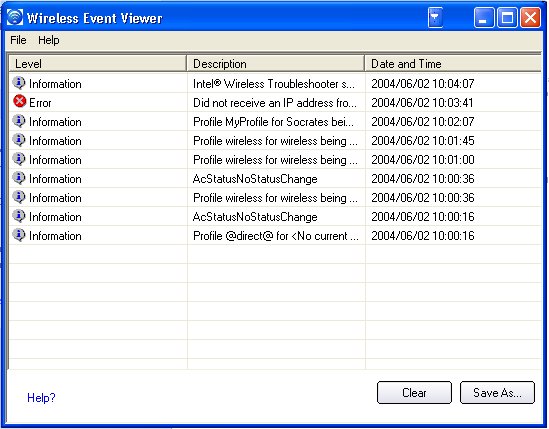Click the info icon of the 10:01:45 event
This screenshot has height=429, width=549.
pos(19,140)
